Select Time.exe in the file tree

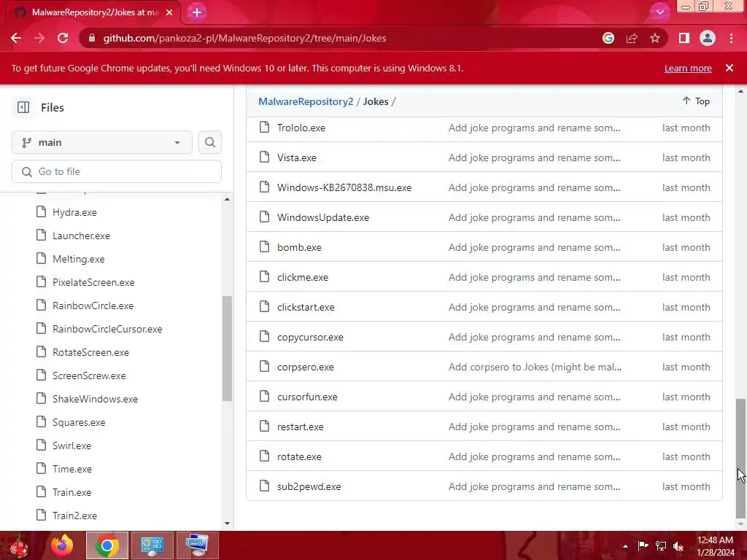coord(72,469)
